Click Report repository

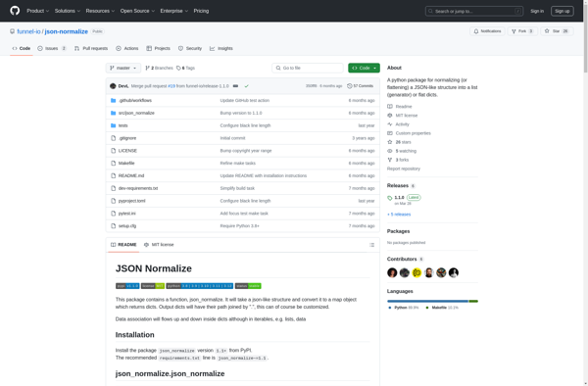tap(404, 169)
